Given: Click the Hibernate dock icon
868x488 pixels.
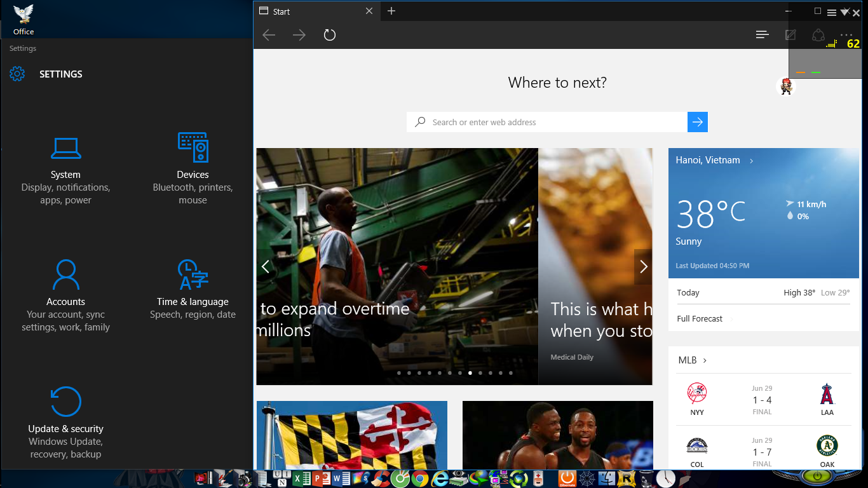Looking at the screenshot, I should (567, 478).
